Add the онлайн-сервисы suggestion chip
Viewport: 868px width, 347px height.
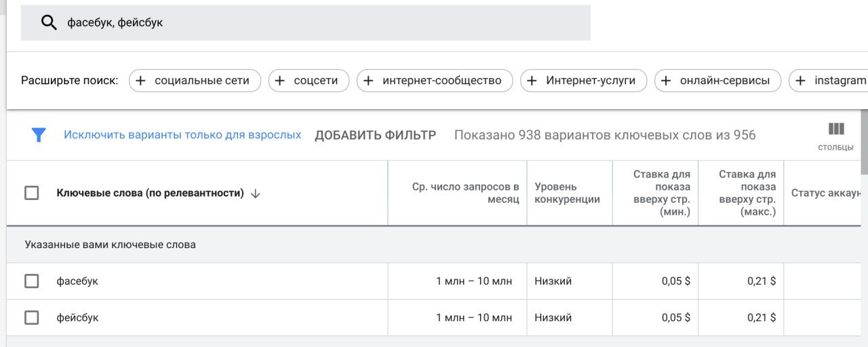click(717, 81)
